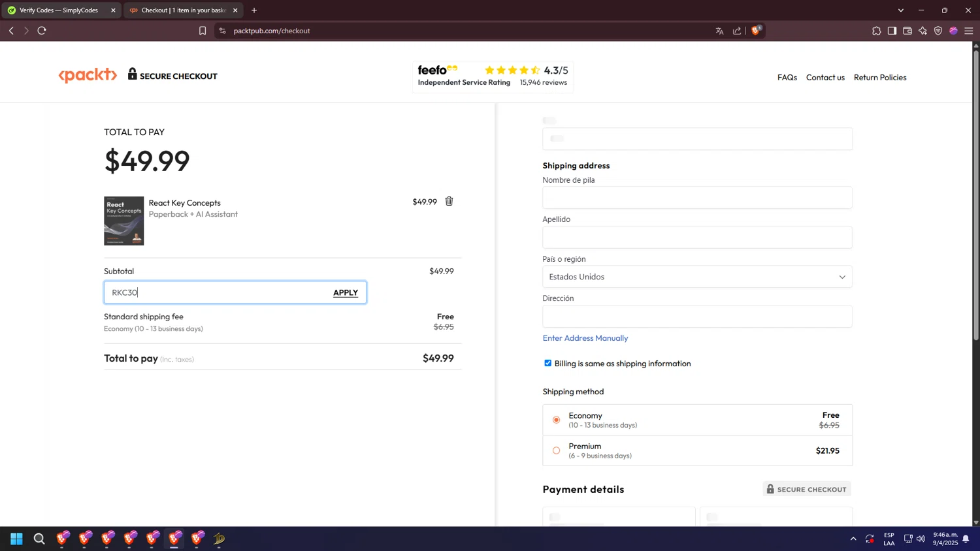980x551 pixels.
Task: Open tab search dropdown arrow
Action: [901, 10]
